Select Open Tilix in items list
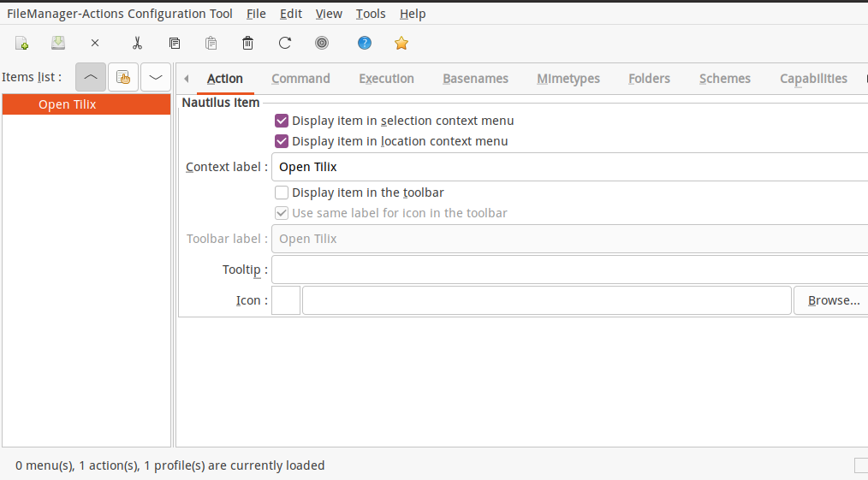 86,104
